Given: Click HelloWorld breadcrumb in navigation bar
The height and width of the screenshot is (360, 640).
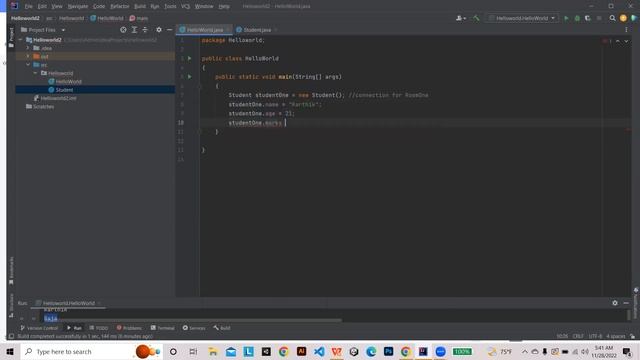Looking at the screenshot, I should 107,18.
